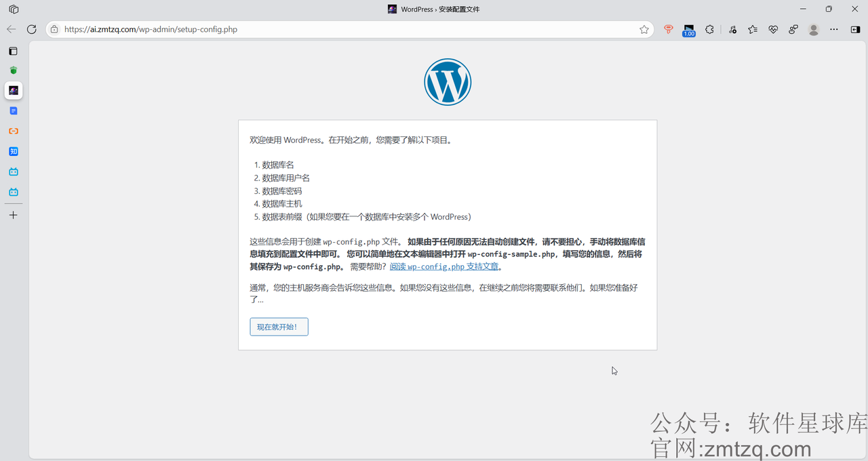This screenshot has width=868, height=461.
Task: Close the browser window
Action: pyautogui.click(x=854, y=9)
